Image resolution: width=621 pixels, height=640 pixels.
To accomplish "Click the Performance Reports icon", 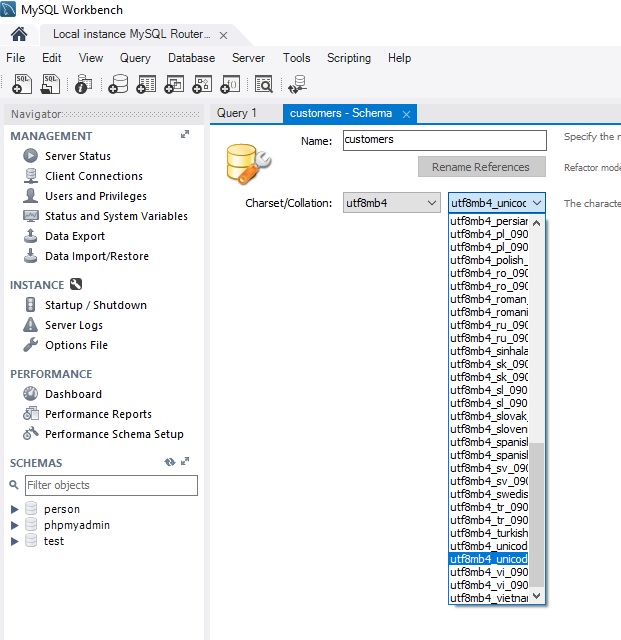I will tap(31, 413).
